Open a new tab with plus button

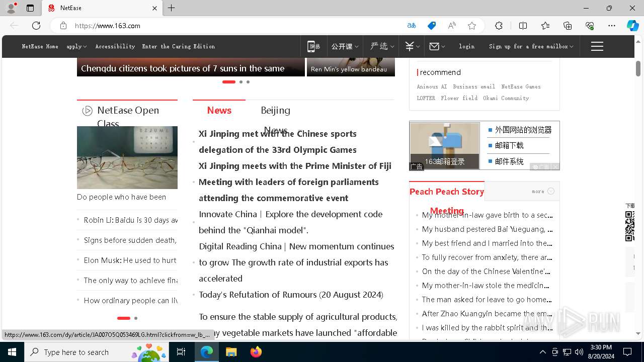pos(172,8)
